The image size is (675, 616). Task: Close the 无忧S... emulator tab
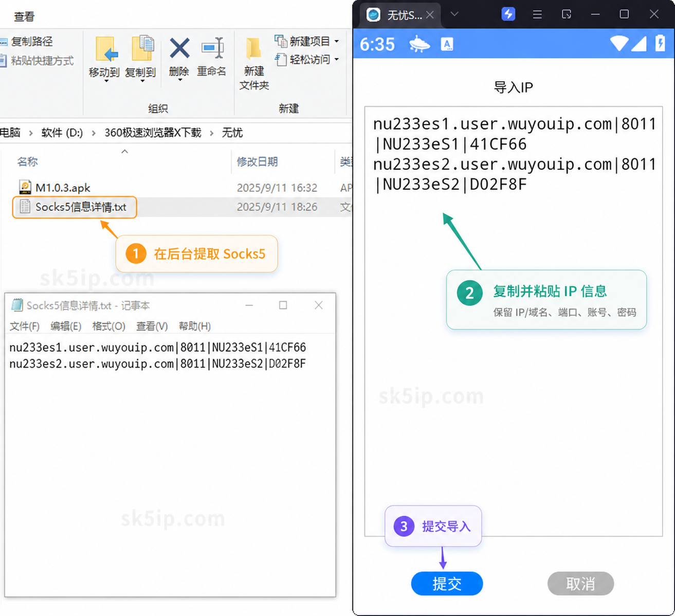click(x=430, y=14)
